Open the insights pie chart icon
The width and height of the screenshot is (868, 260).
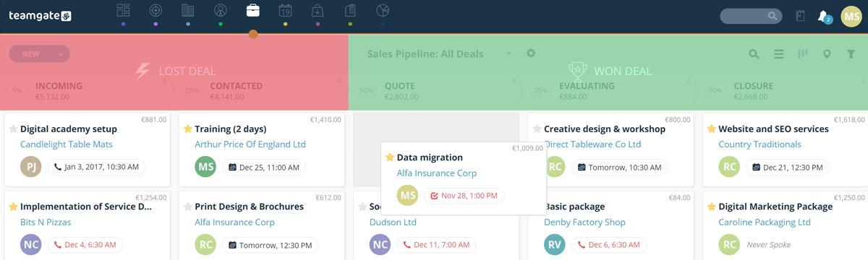coord(383,11)
